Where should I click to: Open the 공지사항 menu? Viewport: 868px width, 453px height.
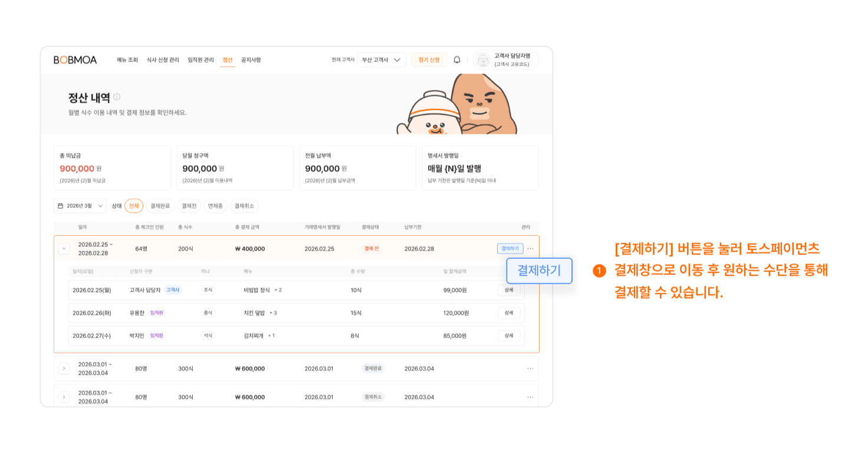click(251, 60)
